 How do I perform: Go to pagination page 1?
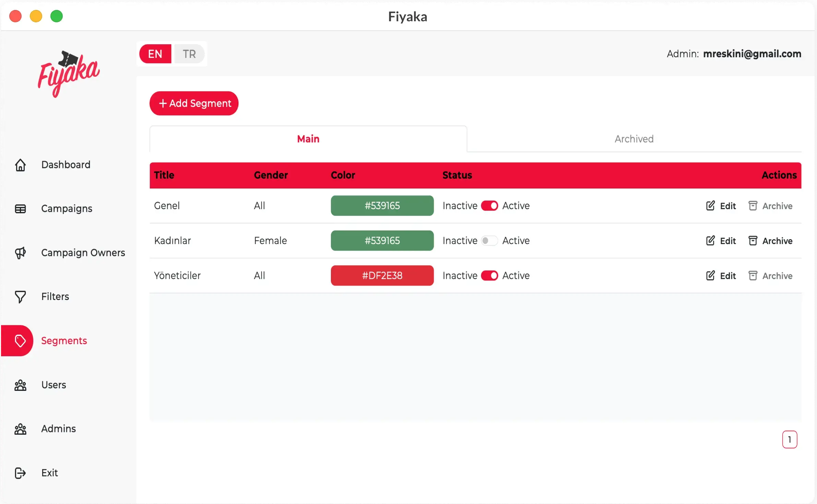click(789, 439)
